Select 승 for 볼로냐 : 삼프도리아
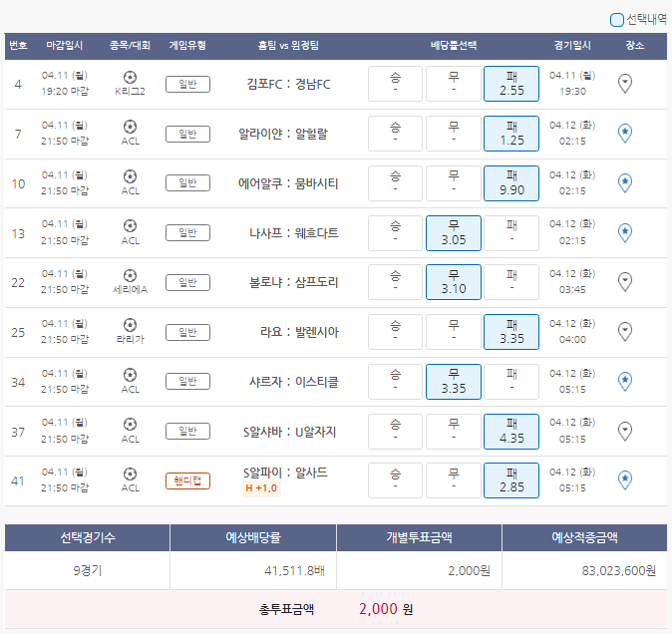This screenshot has height=634, width=672. click(x=395, y=282)
